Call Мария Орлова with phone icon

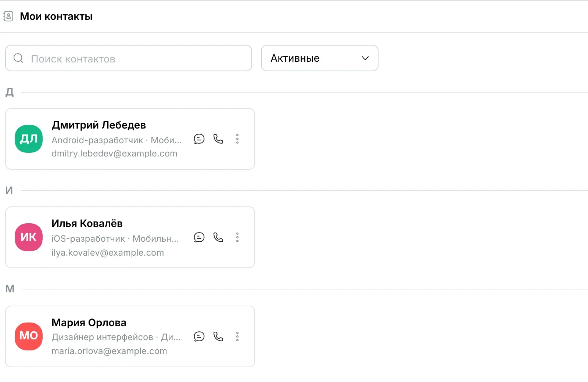point(218,336)
